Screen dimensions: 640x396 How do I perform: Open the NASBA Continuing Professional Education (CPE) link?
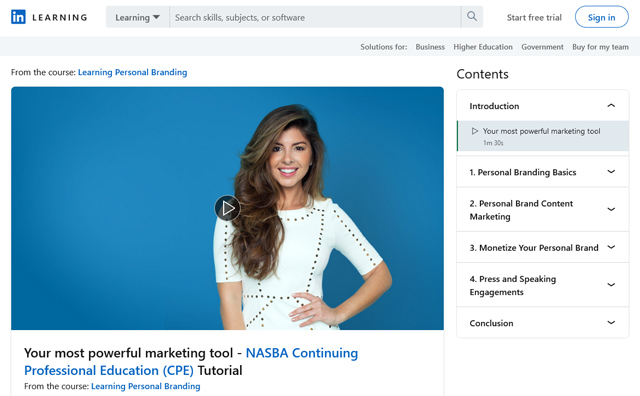pos(191,362)
